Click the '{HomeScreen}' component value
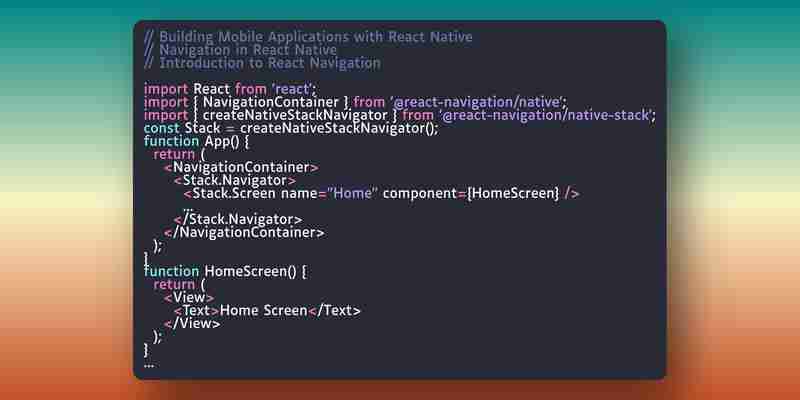The height and width of the screenshot is (400, 800). click(x=513, y=194)
